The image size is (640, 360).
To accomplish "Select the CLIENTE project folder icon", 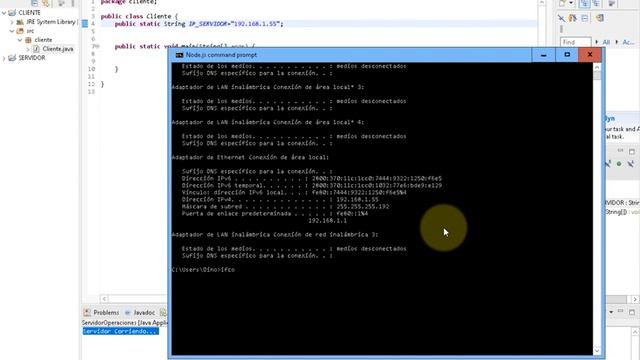I will [12, 13].
